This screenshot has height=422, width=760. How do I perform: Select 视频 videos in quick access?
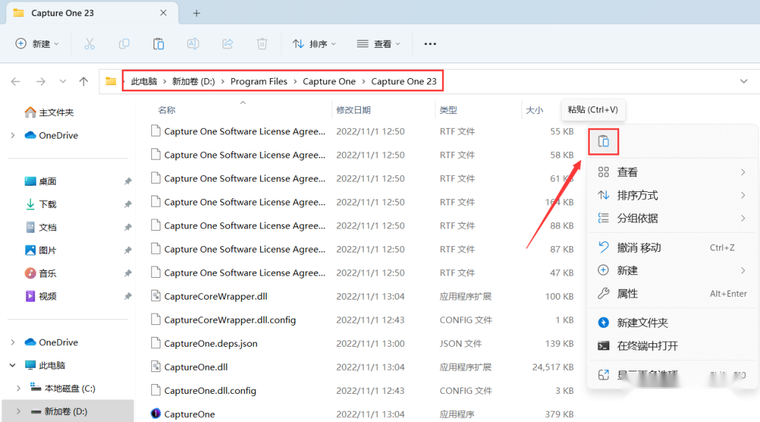[x=41, y=296]
